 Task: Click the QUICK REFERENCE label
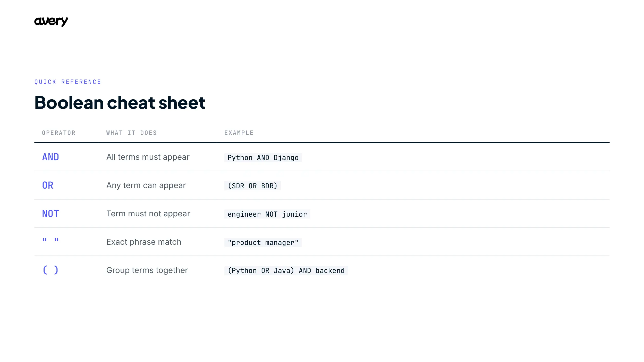pos(68,82)
